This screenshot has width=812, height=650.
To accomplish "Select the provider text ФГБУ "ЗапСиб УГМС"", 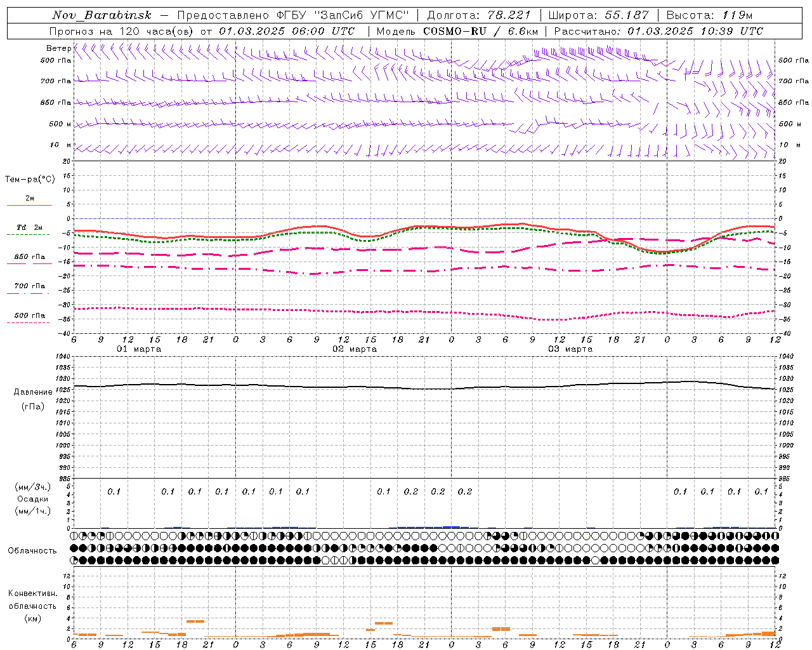I will [x=343, y=15].
